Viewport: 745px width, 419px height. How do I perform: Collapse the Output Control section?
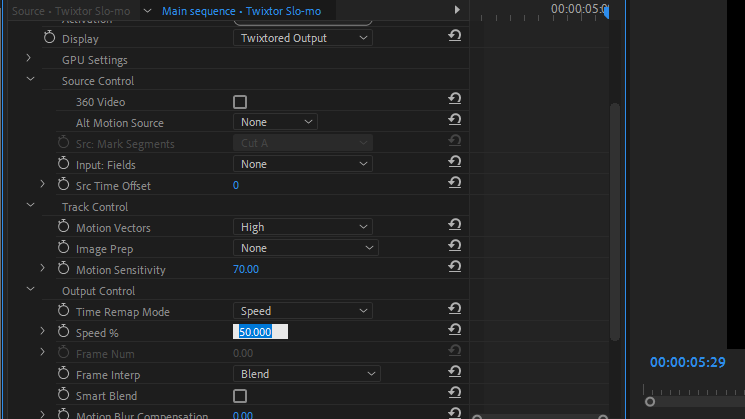click(x=30, y=290)
